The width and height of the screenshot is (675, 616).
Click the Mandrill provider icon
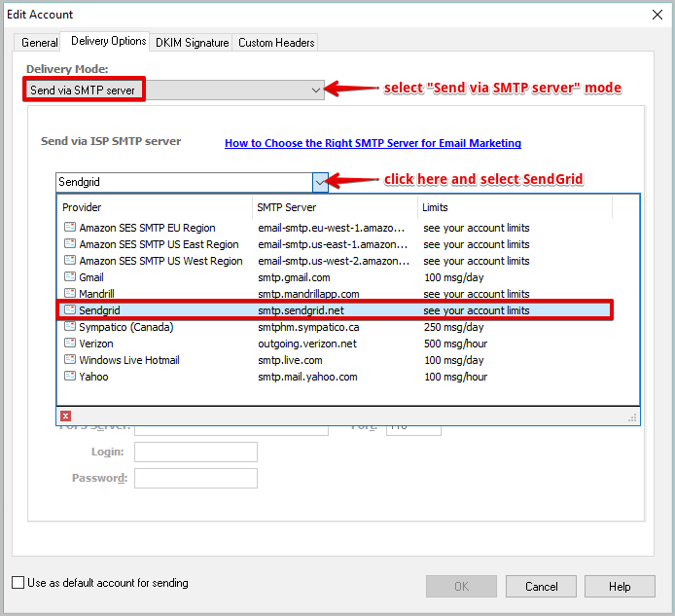(x=70, y=293)
